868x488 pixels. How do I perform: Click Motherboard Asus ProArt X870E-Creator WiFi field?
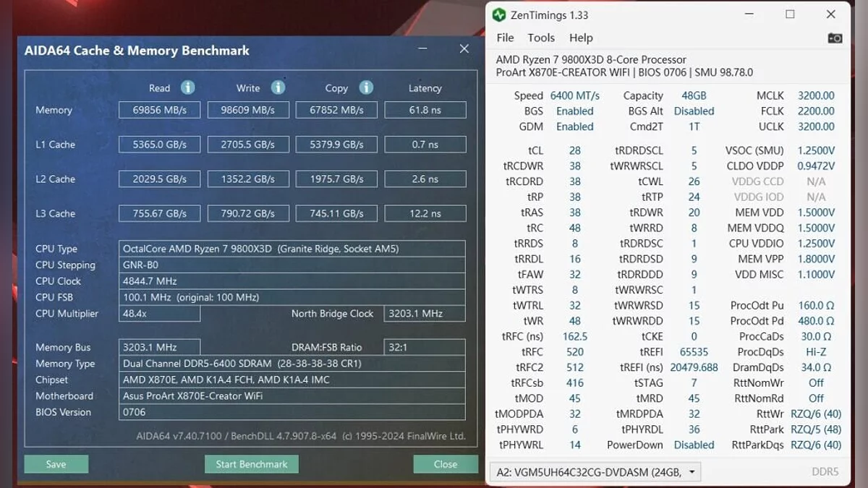tap(292, 396)
